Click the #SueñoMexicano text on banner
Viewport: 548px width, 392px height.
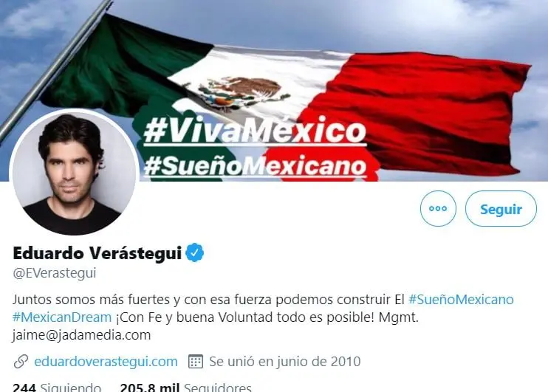pyautogui.click(x=255, y=165)
